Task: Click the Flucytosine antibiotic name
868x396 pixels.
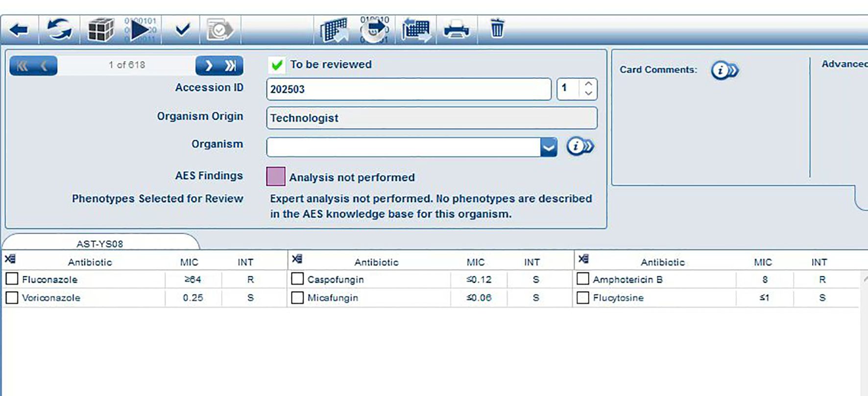Action: pos(618,297)
